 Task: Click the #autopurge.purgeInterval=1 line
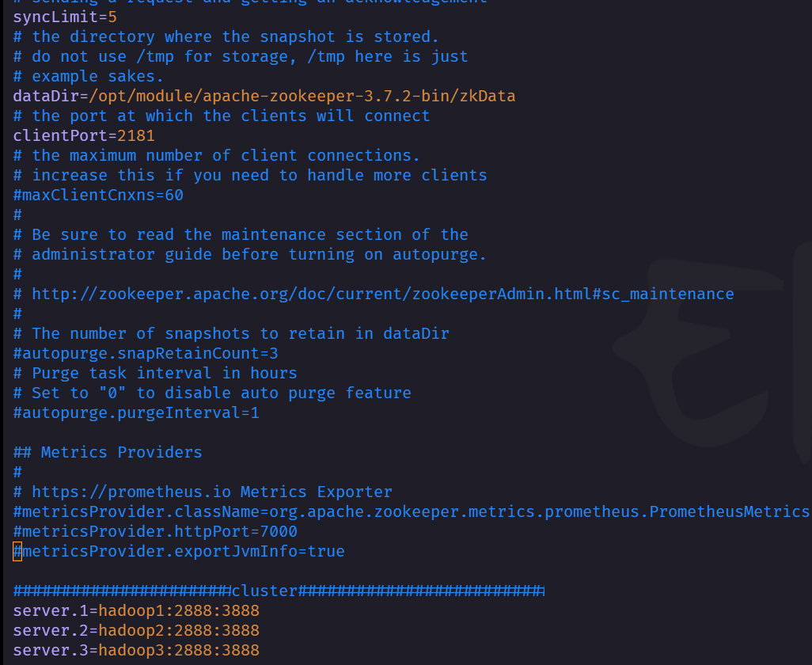136,412
